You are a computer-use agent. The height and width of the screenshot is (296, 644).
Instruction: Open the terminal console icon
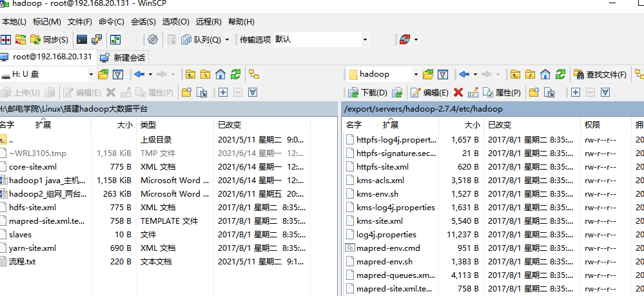(82, 39)
